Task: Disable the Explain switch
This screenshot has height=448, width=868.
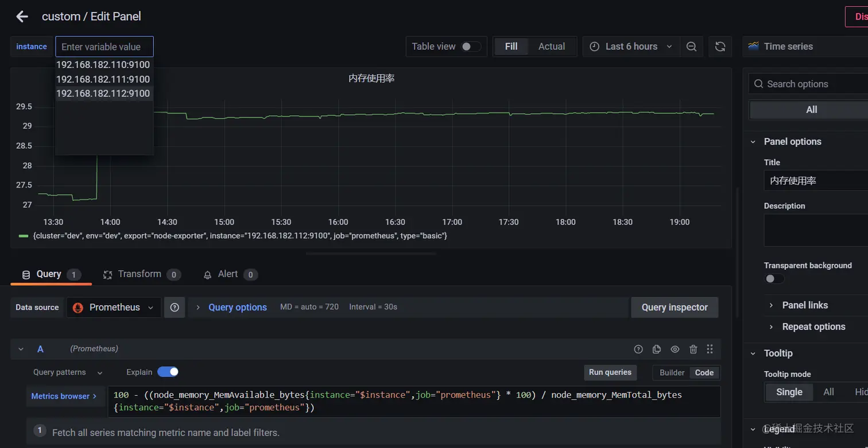Action: tap(168, 372)
